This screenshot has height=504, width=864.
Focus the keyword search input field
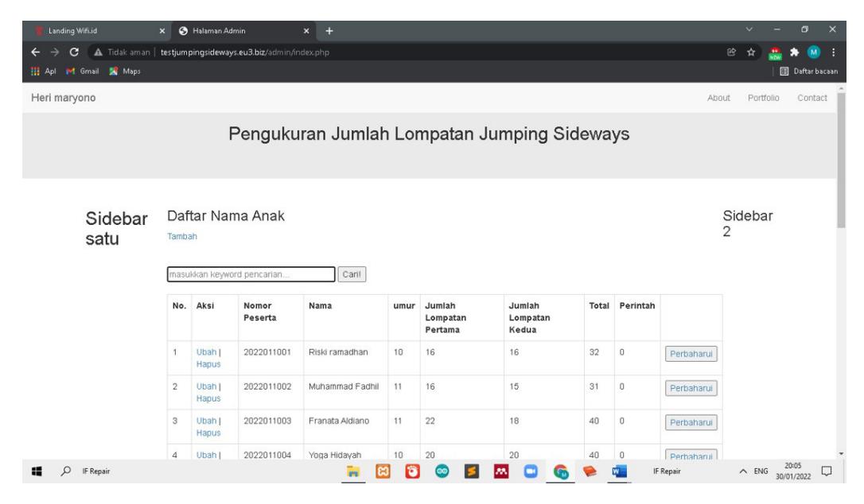(251, 274)
